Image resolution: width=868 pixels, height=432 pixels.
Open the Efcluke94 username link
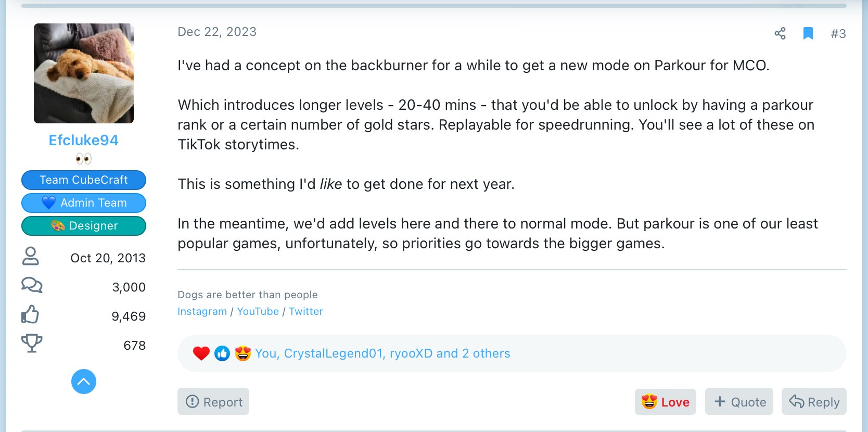(84, 141)
